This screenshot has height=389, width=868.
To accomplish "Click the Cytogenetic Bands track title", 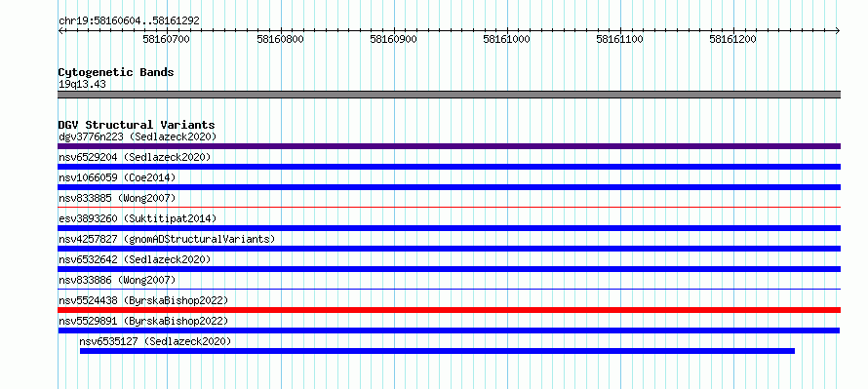I will (x=116, y=72).
